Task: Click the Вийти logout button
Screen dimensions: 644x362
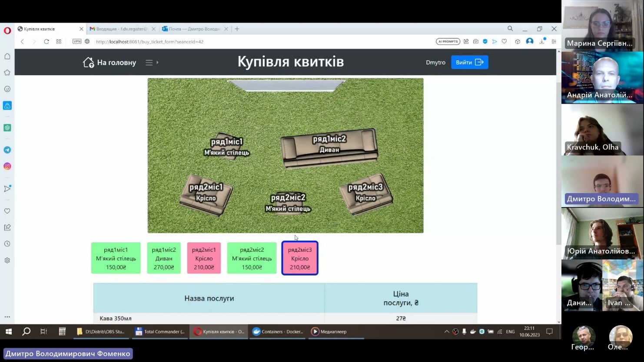Action: click(x=469, y=63)
